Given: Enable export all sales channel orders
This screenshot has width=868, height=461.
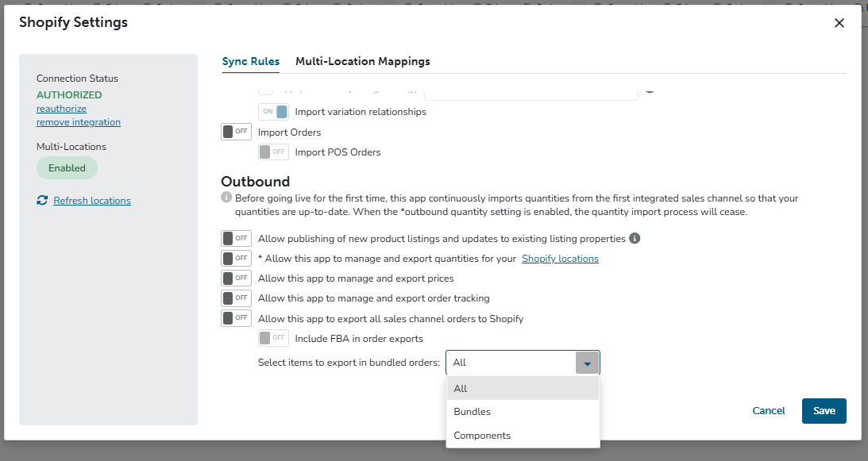Looking at the screenshot, I should tap(237, 318).
